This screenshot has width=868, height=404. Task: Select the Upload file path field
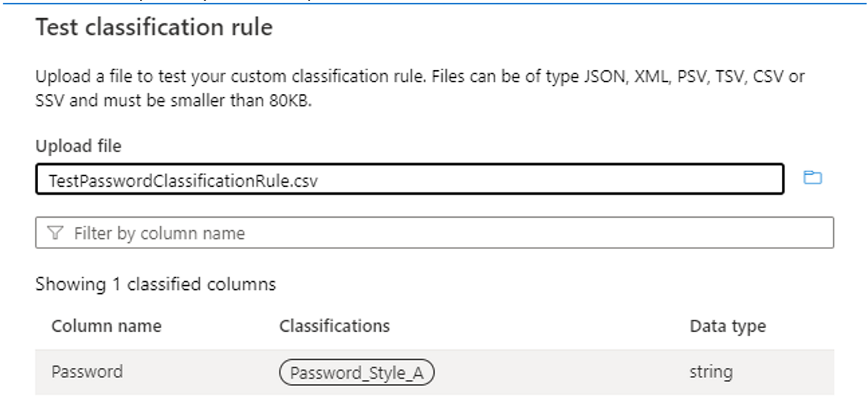[410, 179]
